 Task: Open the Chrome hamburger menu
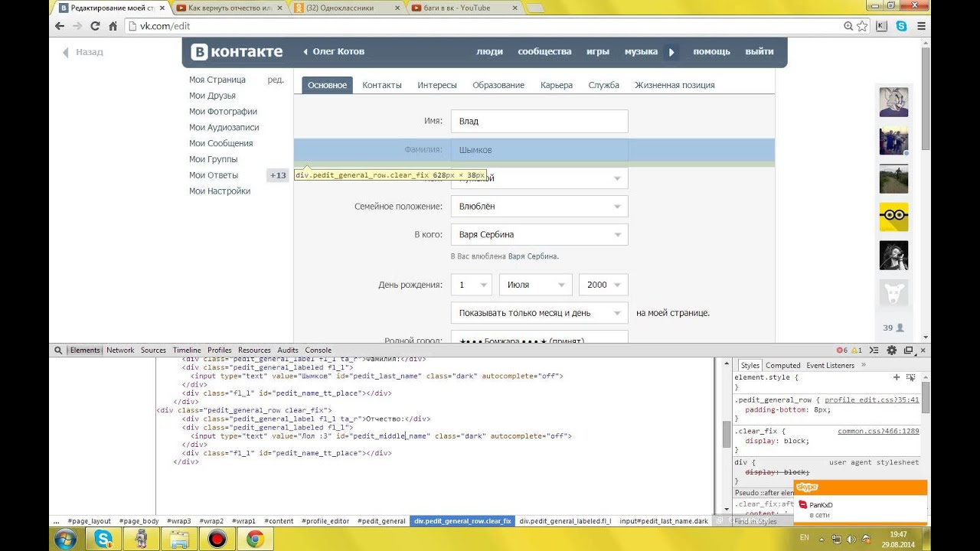[921, 26]
